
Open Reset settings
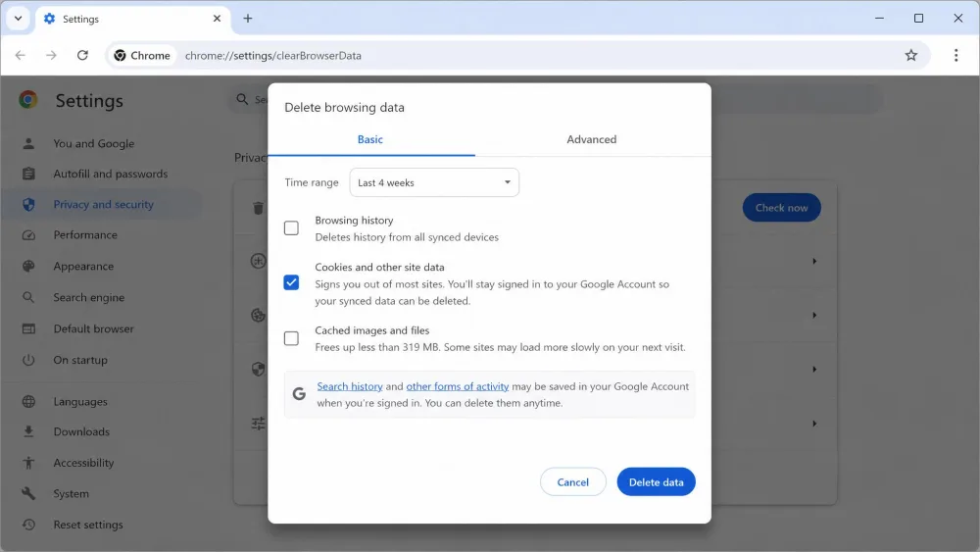coord(88,525)
